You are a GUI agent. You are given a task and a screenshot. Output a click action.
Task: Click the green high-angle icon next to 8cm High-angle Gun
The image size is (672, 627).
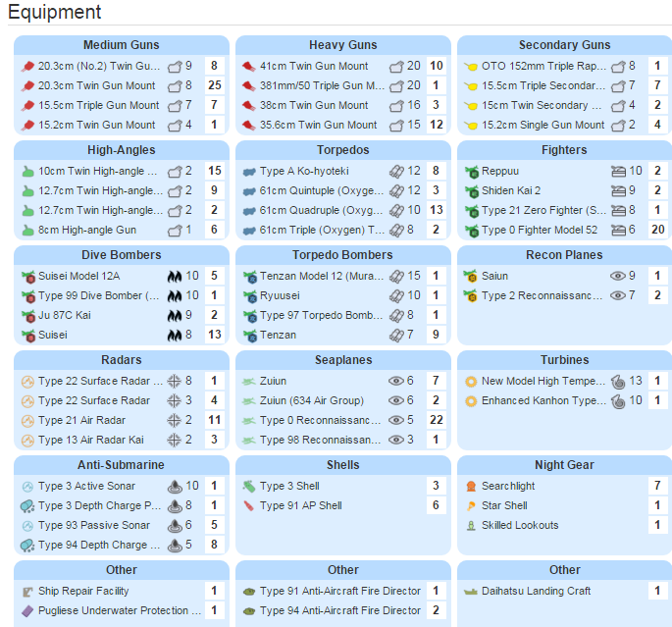click(x=27, y=231)
